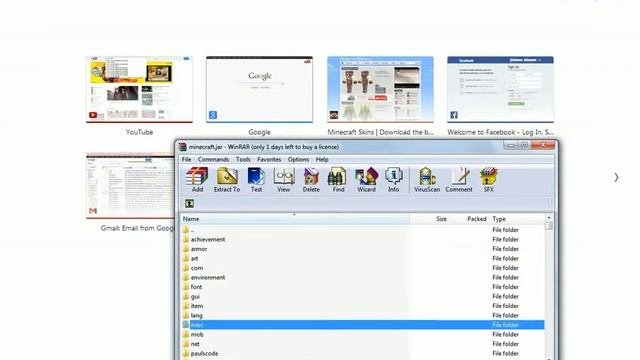This screenshot has height=360, width=640.
Task: Select the art folder
Action: [363, 258]
